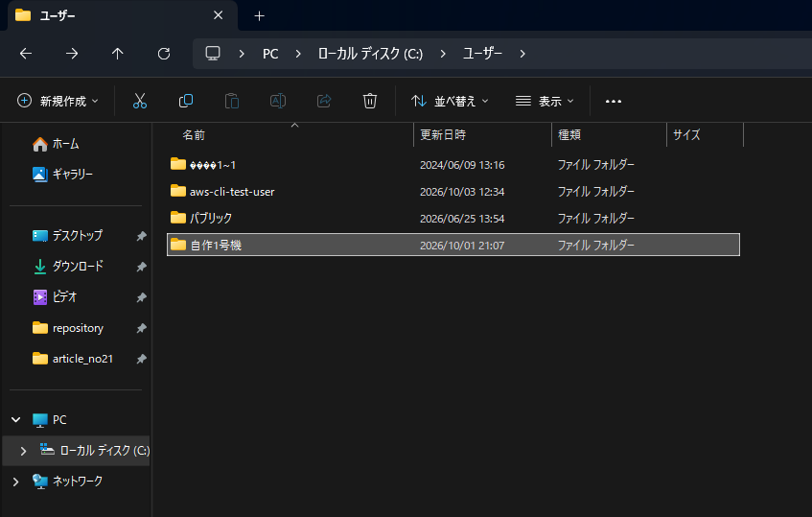Select ネットワーク in navigation tree
The width and height of the screenshot is (812, 517).
[77, 482]
